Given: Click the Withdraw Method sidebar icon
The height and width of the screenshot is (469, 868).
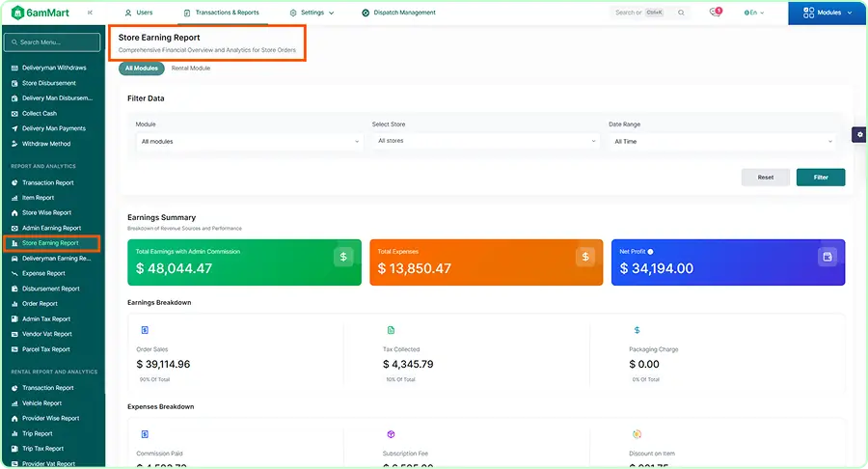Looking at the screenshot, I should 14,144.
